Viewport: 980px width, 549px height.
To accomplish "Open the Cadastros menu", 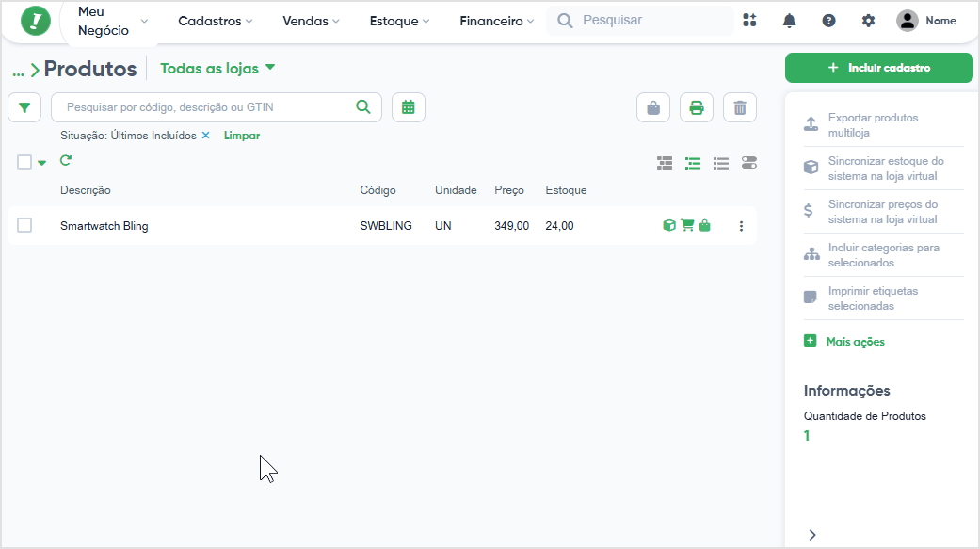I will point(215,21).
